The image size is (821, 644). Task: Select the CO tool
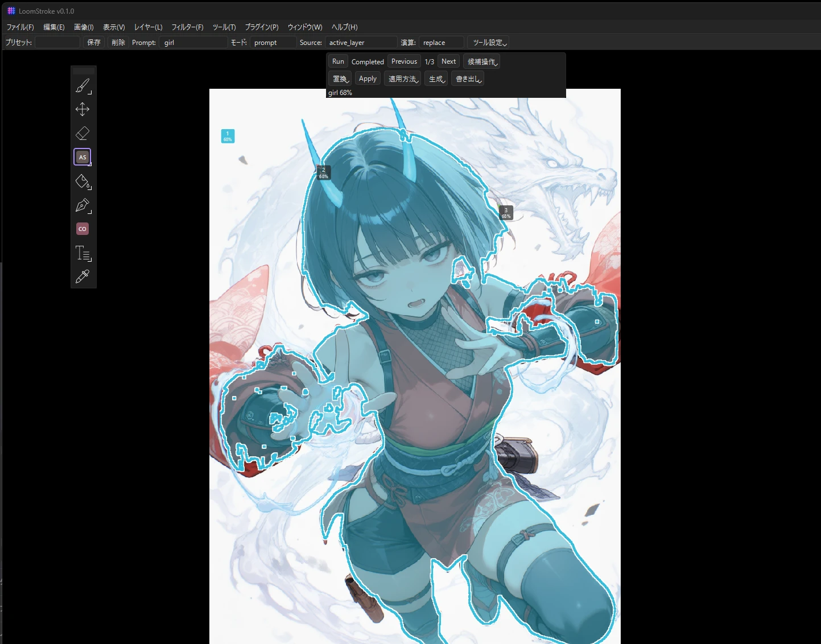(x=82, y=229)
